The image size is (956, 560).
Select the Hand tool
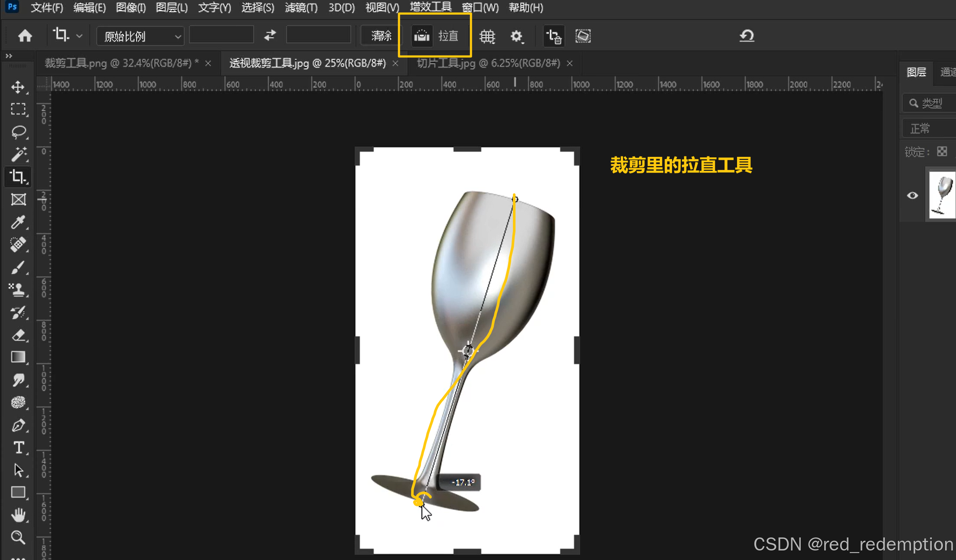pyautogui.click(x=18, y=515)
